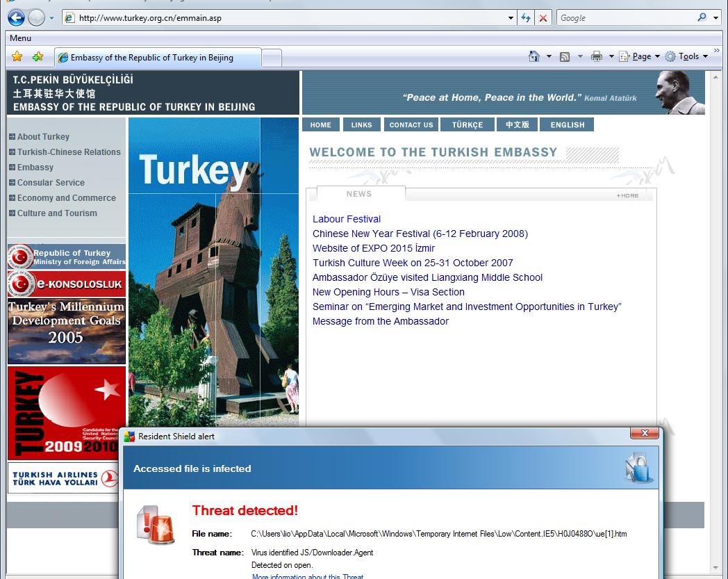Open Chinese New Year Festival news link
The height and width of the screenshot is (579, 728).
[420, 234]
